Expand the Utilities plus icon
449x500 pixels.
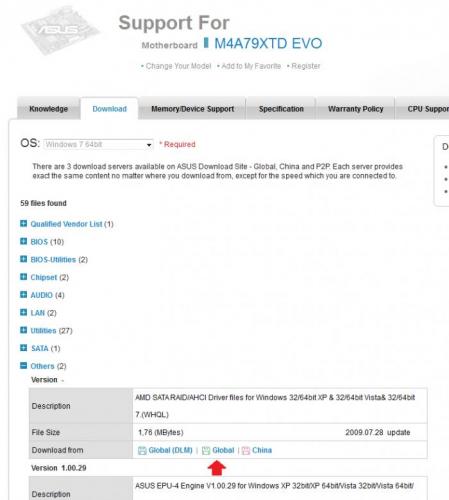[x=23, y=330]
